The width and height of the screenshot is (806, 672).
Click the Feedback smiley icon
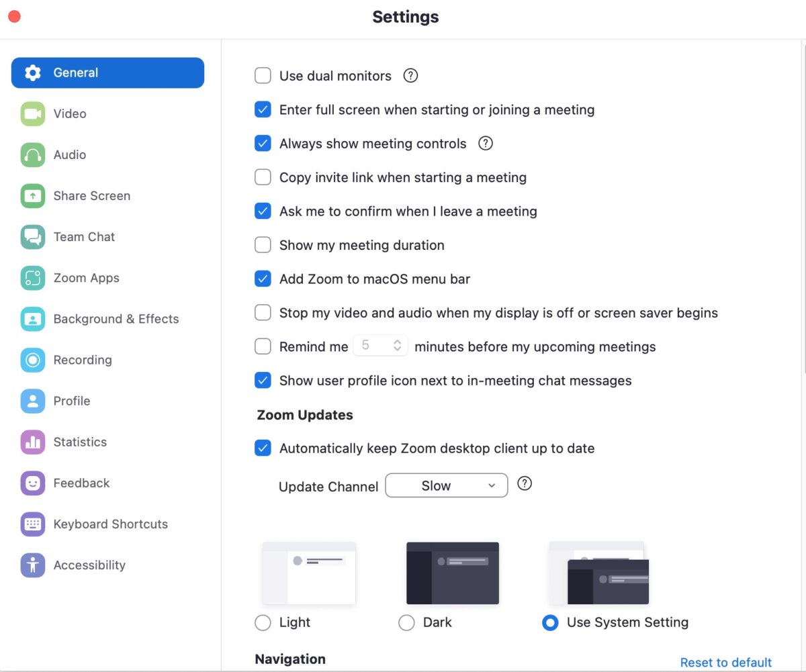[x=33, y=483]
